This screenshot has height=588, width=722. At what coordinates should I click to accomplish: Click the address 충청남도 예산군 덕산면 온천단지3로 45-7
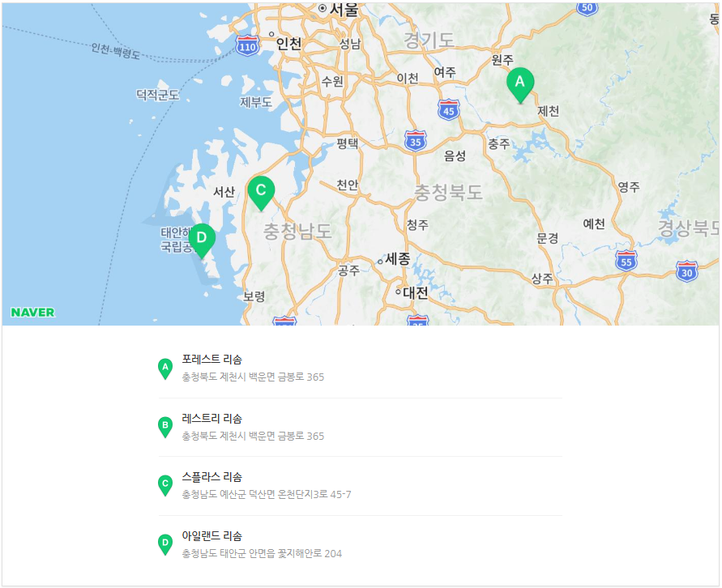[x=267, y=495]
